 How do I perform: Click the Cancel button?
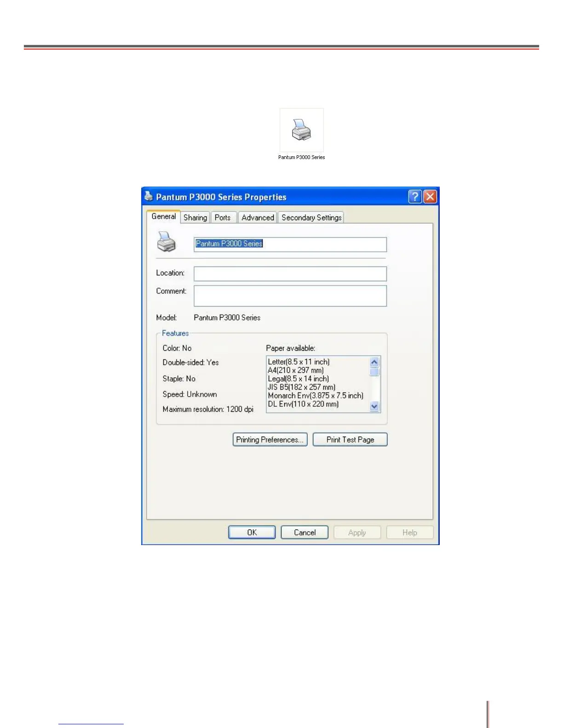click(304, 532)
